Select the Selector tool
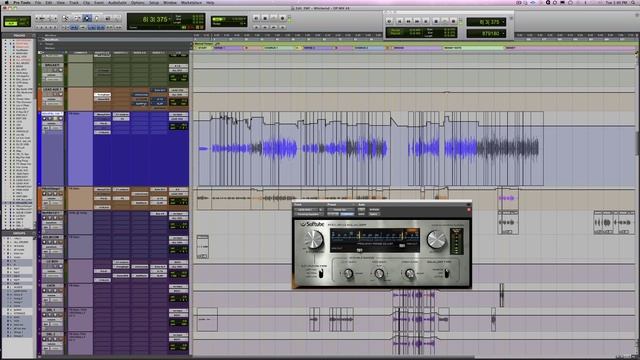This screenshot has width=640, height=360. [87, 18]
